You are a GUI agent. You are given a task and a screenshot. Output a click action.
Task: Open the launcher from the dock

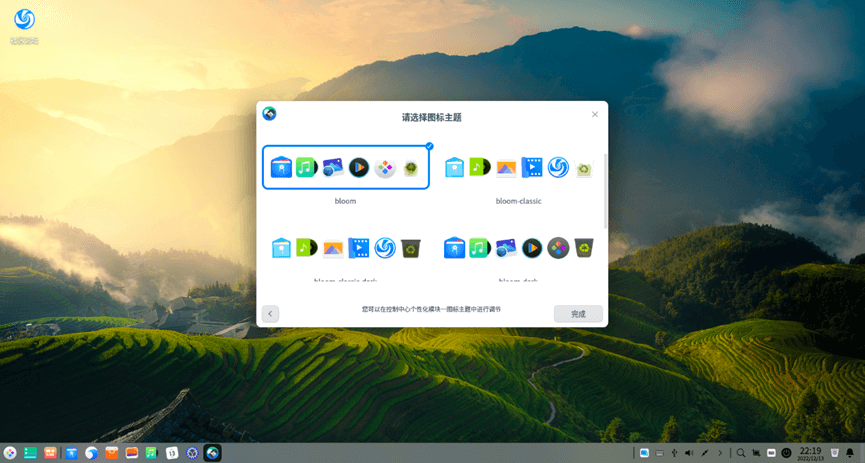click(x=10, y=453)
